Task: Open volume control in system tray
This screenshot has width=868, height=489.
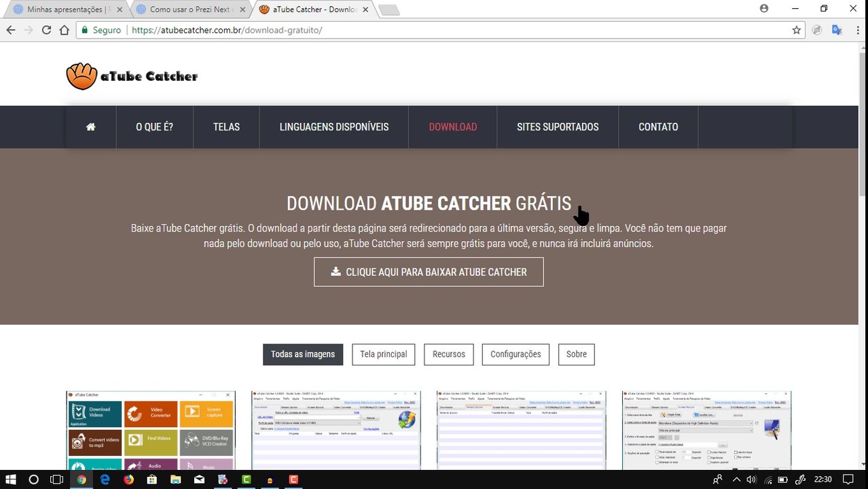Action: (x=751, y=479)
